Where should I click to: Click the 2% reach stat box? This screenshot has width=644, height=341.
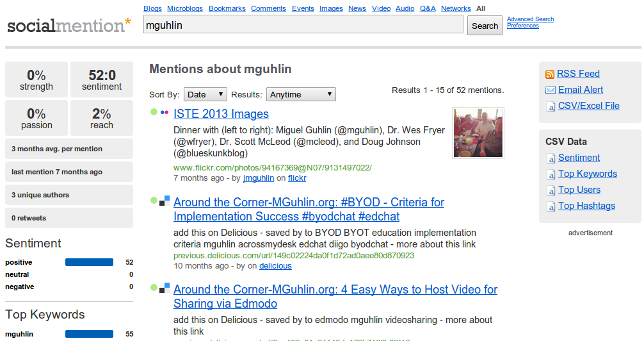point(101,118)
